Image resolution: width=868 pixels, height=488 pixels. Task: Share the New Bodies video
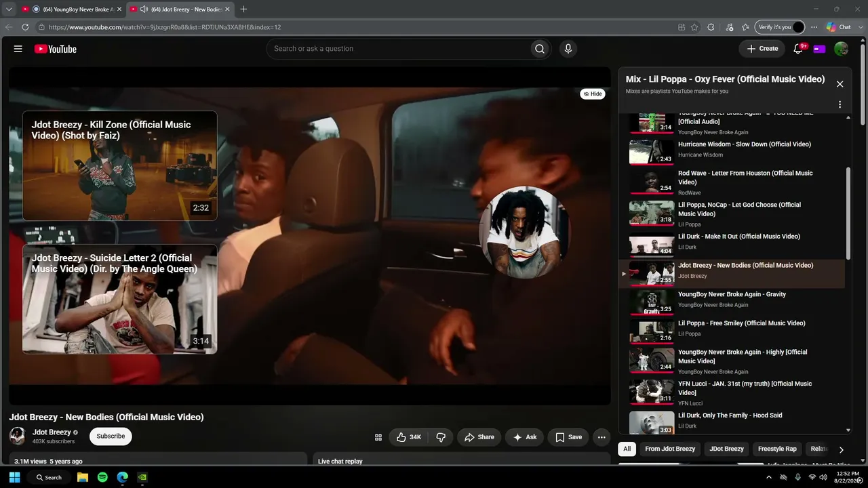[x=479, y=437]
